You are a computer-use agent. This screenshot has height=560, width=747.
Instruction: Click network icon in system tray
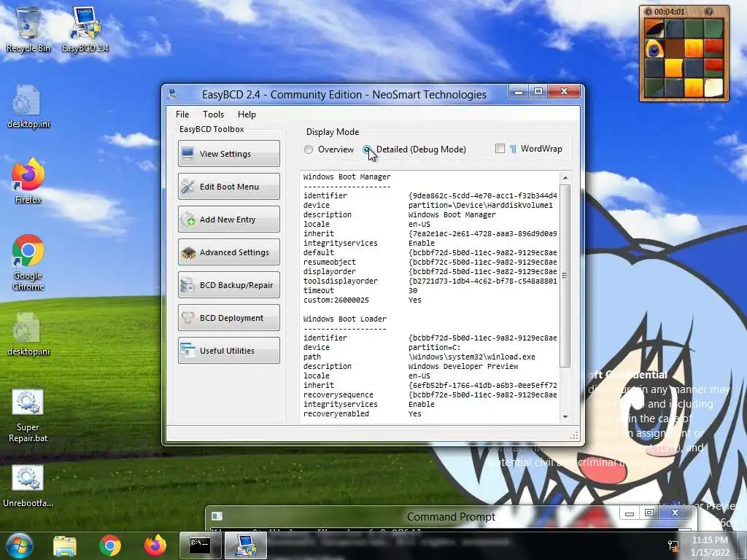[673, 545]
